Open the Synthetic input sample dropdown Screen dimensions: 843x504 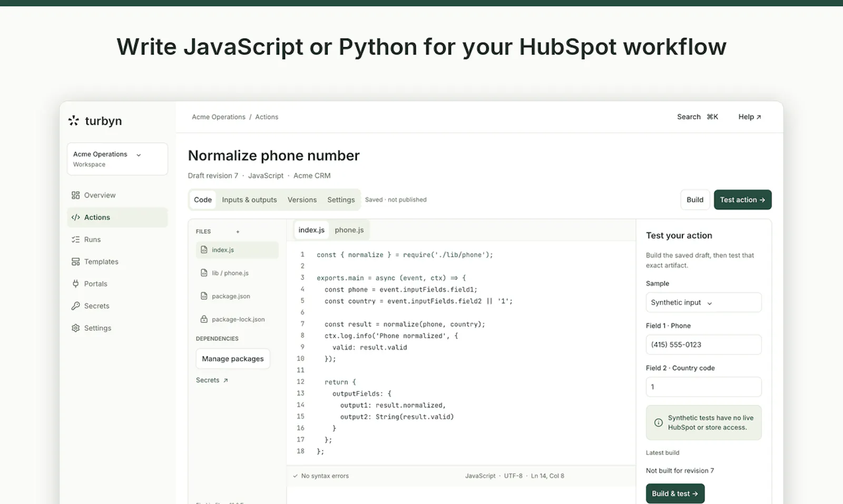coord(703,303)
